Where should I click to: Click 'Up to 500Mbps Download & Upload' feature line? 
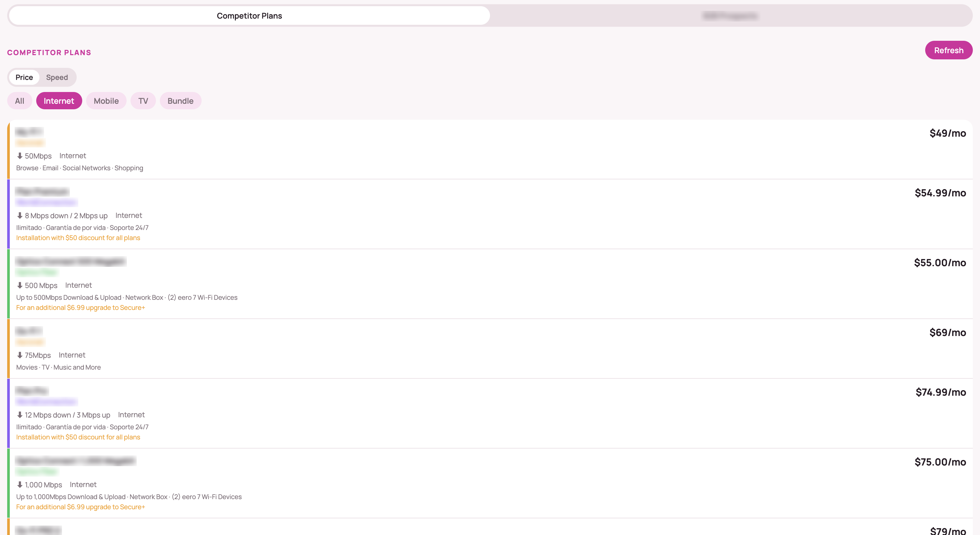[127, 297]
